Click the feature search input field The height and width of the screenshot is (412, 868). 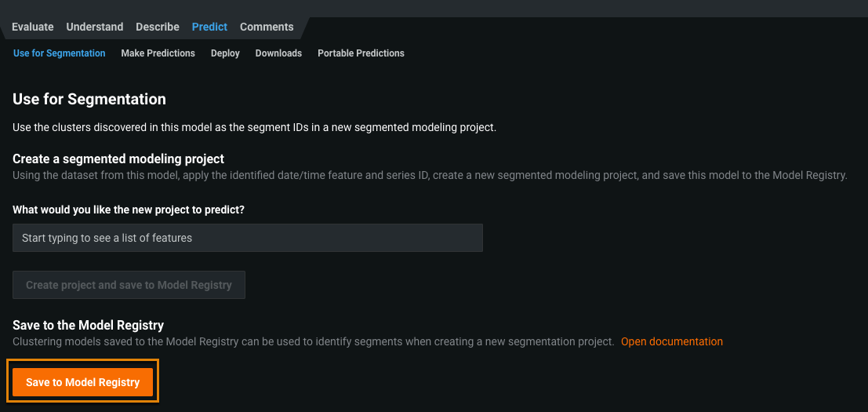click(x=247, y=238)
